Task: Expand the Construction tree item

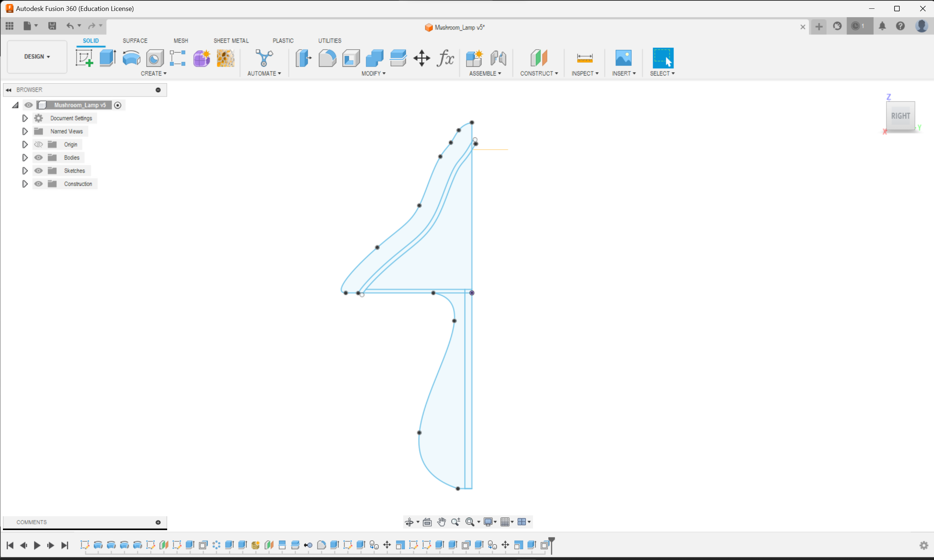Action: click(25, 183)
